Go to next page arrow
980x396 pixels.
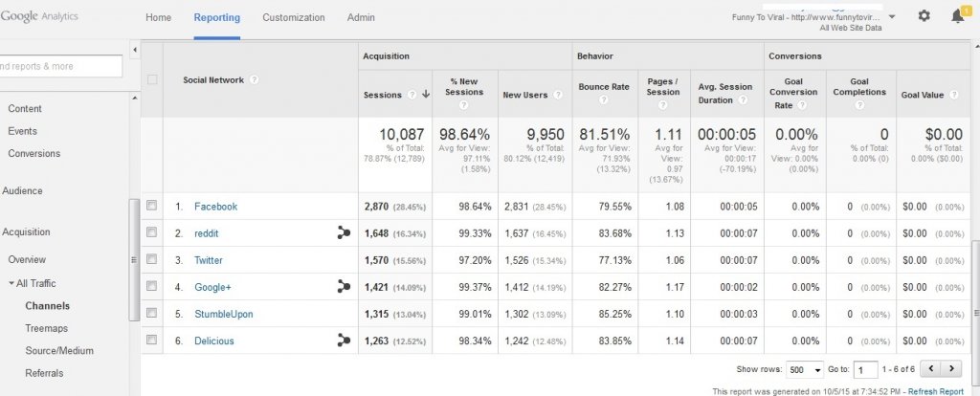point(951,368)
